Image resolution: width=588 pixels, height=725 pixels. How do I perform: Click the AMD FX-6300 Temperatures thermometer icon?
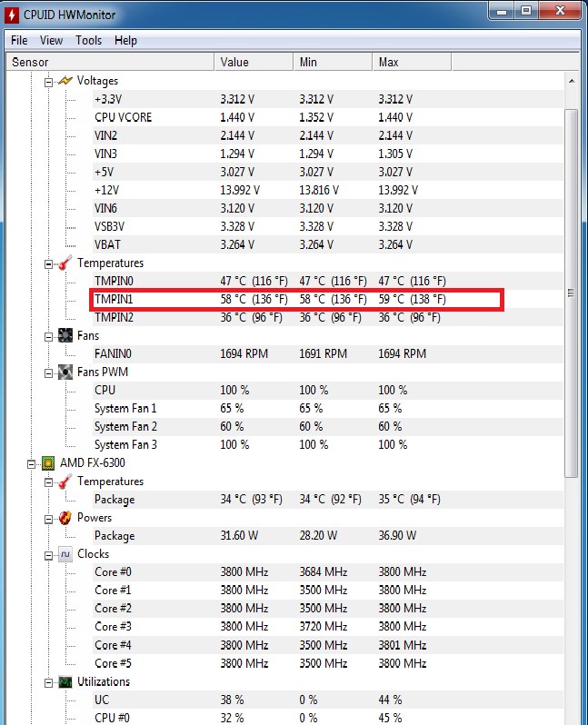[65, 482]
